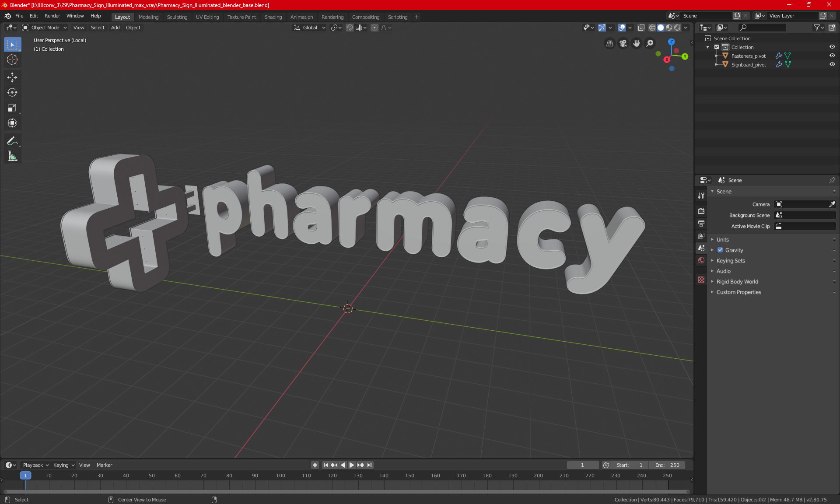The height and width of the screenshot is (504, 840).
Task: Open the Active Tool properties tab
Action: point(701,196)
